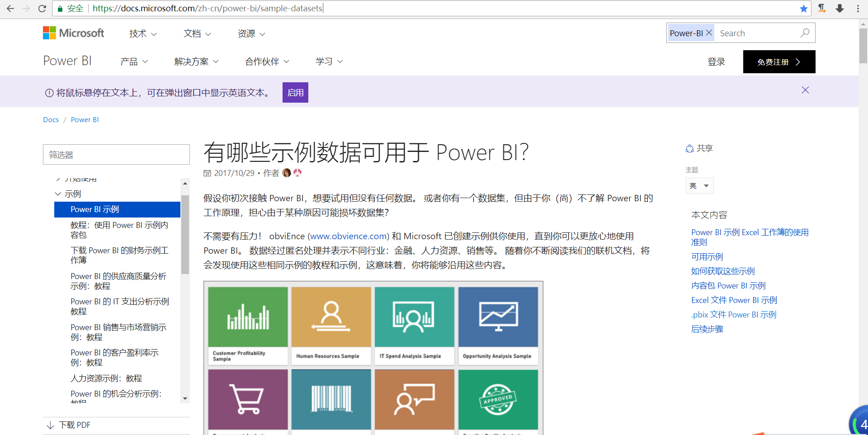Open the 资源 dropdown menu
The image size is (868, 435).
(251, 34)
